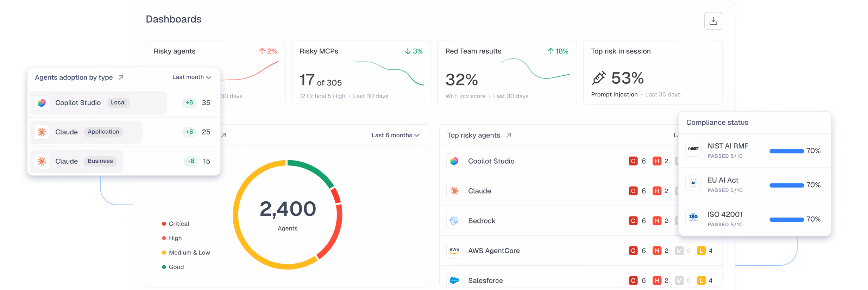Select the Bedrock agent name
868x290 pixels.
[x=482, y=221]
